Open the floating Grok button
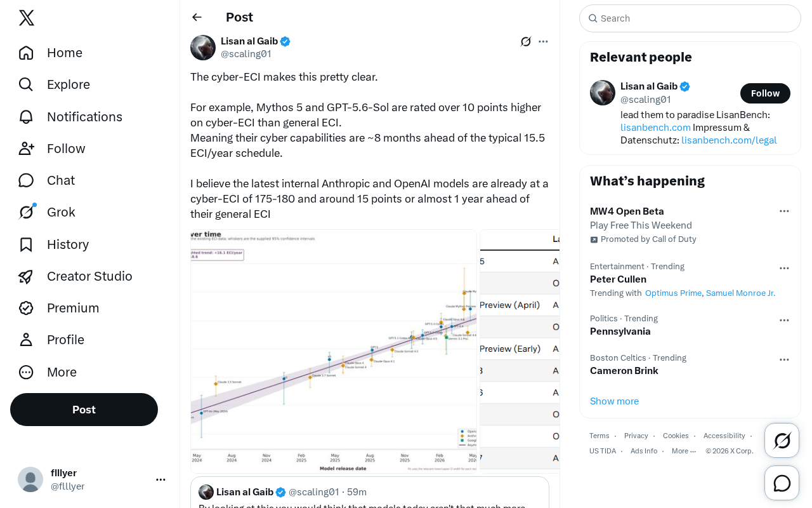Viewport: 812px width, 508px height. click(x=782, y=440)
